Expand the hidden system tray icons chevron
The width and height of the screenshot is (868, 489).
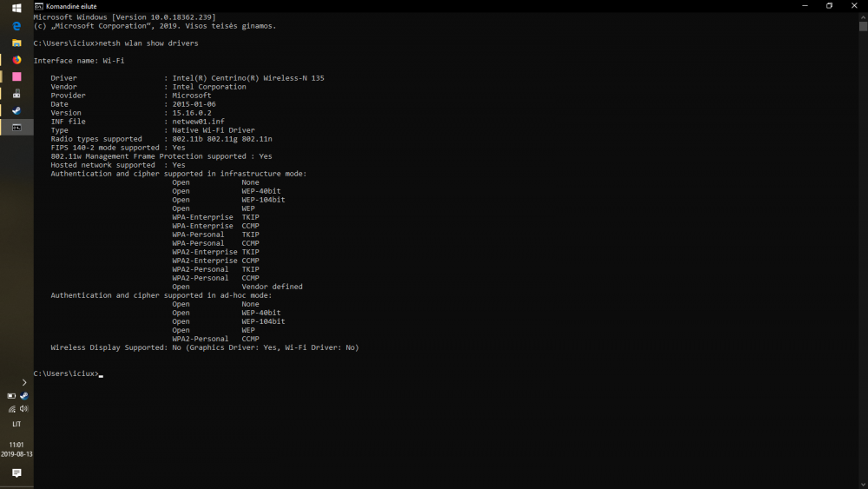(23, 382)
